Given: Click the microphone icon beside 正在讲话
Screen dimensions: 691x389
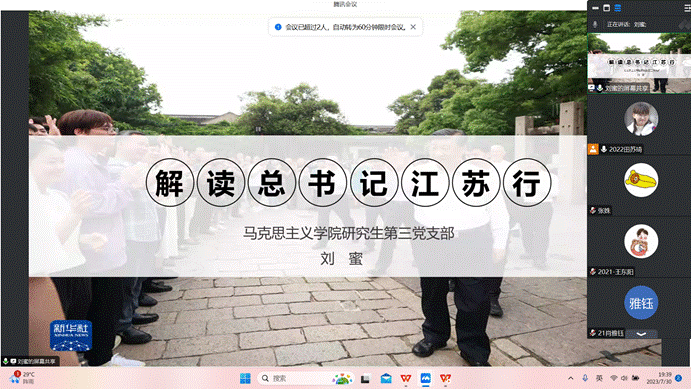Looking at the screenshot, I should [595, 24].
